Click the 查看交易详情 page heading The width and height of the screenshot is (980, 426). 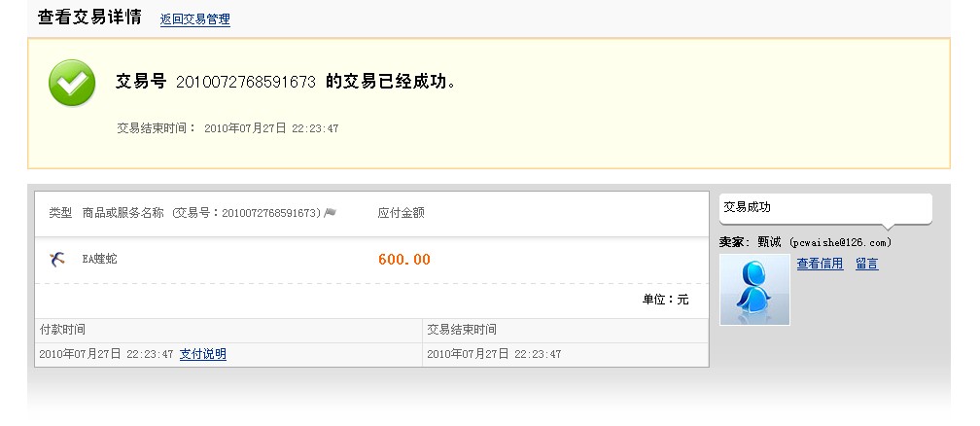coord(89,17)
